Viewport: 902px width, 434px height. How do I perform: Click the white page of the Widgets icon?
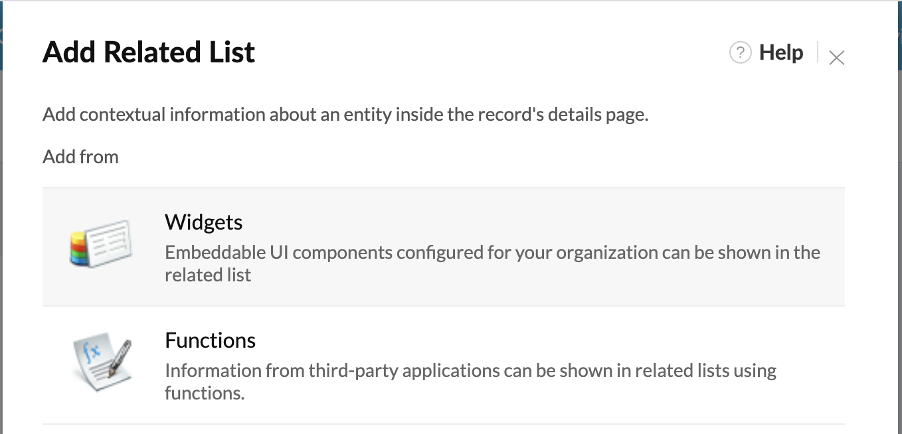[x=109, y=243]
